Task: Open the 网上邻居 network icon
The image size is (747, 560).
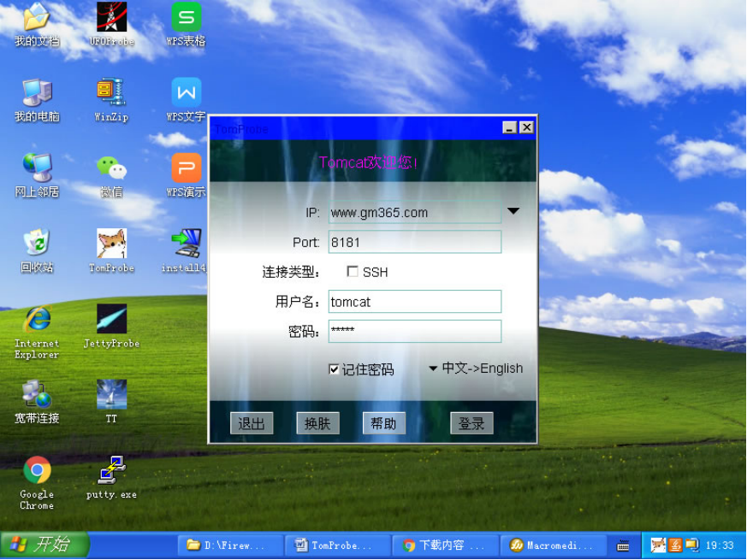Action: (x=37, y=175)
